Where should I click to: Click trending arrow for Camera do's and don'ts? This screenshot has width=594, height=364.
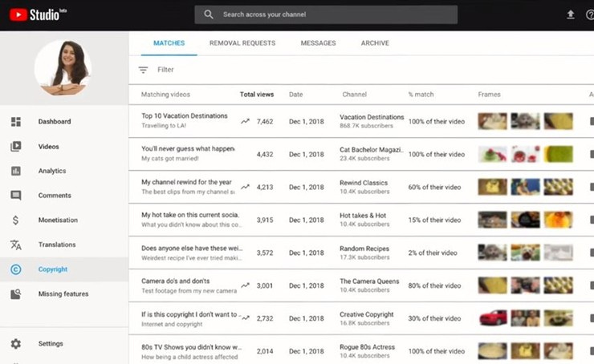tap(245, 285)
